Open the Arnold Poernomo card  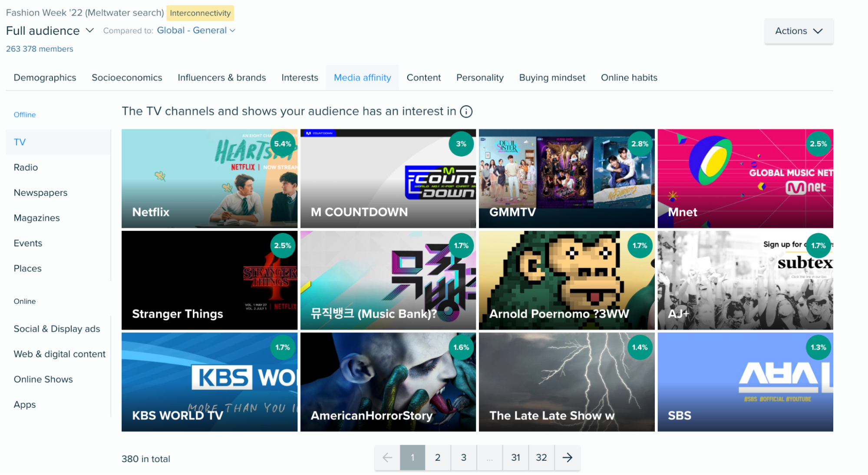click(567, 280)
